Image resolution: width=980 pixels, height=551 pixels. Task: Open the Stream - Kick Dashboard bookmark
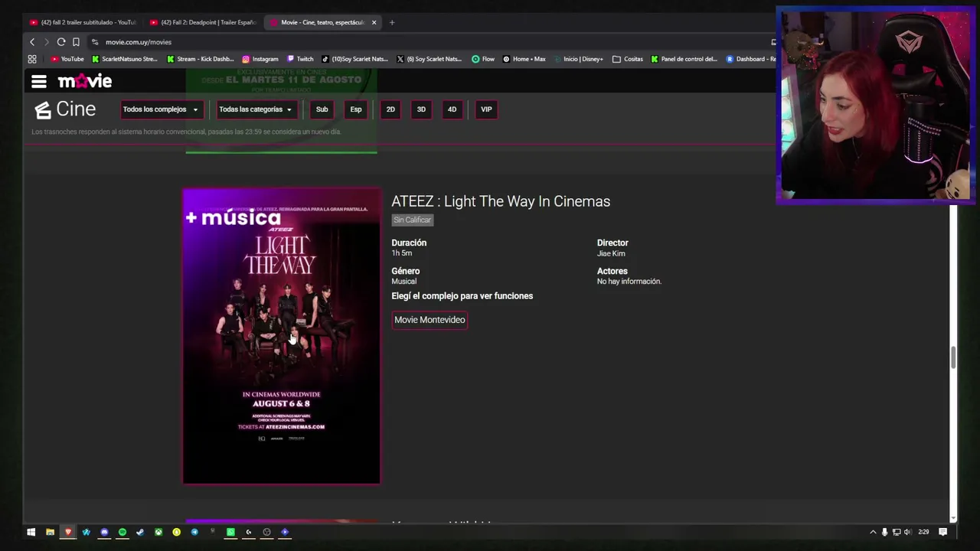tap(201, 59)
